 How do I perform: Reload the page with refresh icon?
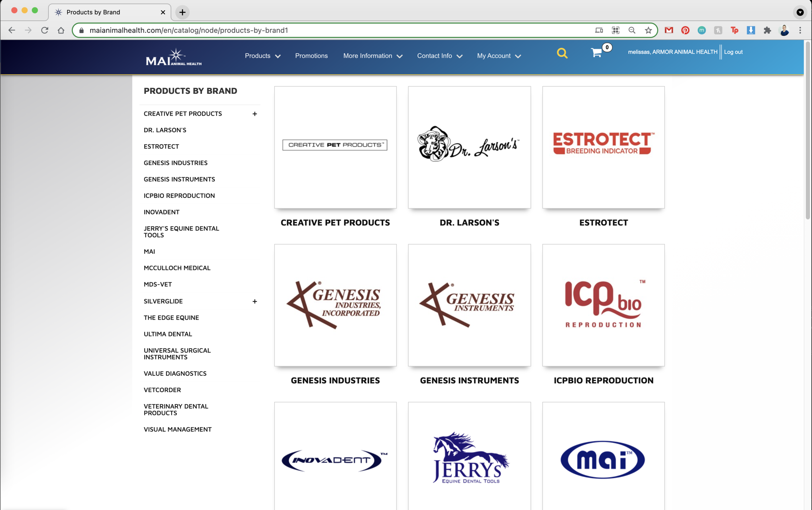(x=44, y=30)
